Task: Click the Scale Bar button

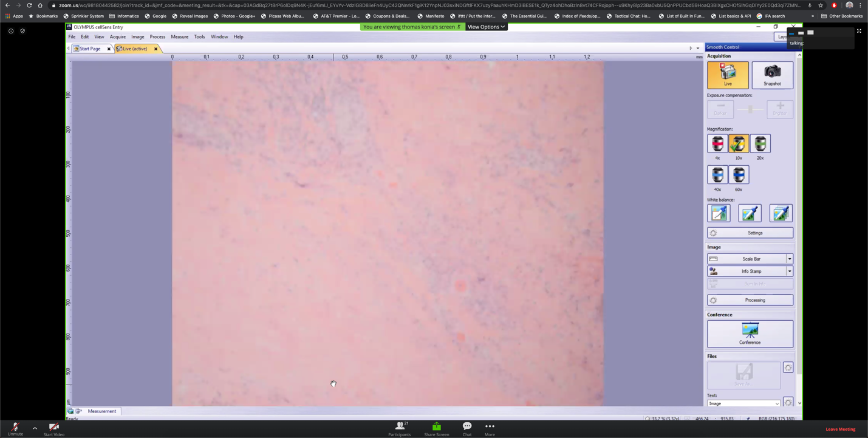Action: click(x=747, y=259)
